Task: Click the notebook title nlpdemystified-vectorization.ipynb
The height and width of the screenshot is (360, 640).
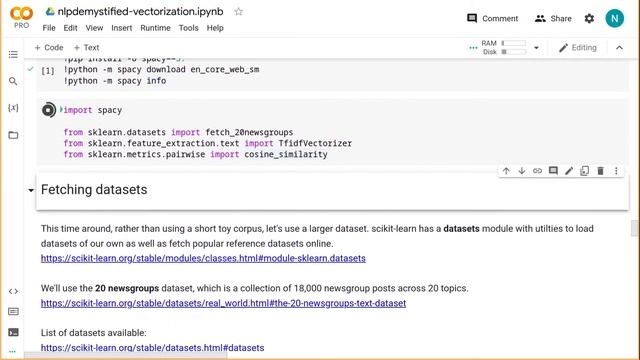Action: 140,12
